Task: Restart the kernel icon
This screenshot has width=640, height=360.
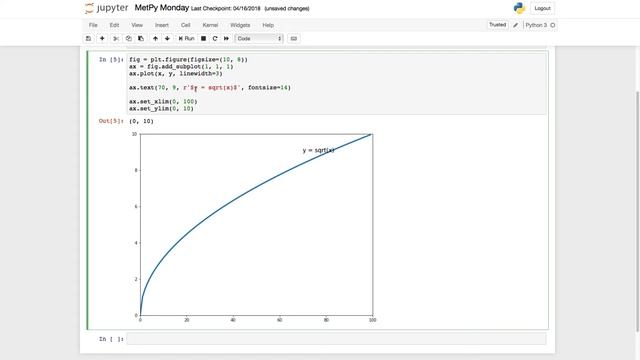Action: tap(215, 38)
